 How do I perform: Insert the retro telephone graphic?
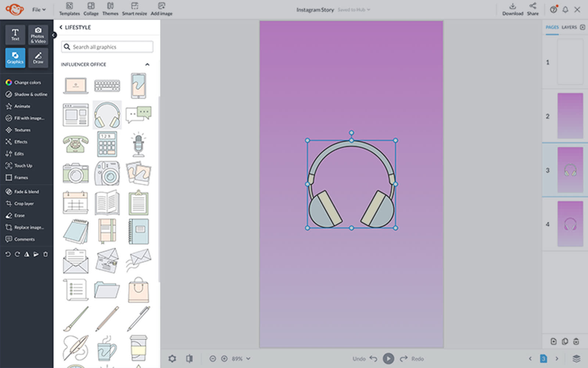click(x=76, y=144)
